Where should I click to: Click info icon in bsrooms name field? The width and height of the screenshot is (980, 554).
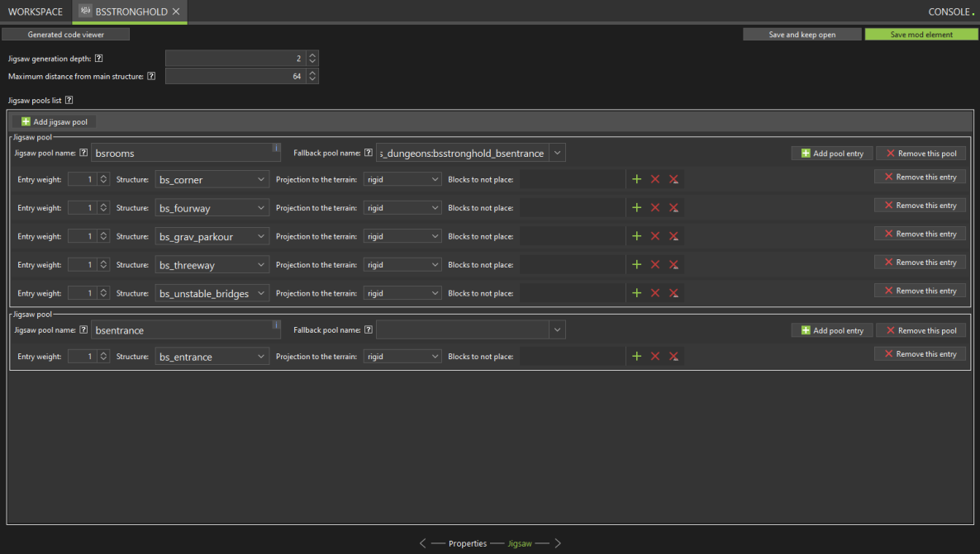click(276, 148)
